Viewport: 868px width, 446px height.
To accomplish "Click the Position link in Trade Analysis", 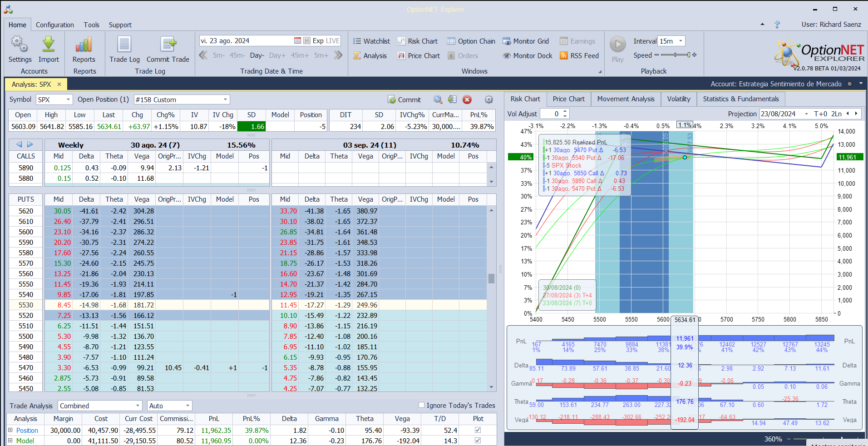I will pos(27,430).
